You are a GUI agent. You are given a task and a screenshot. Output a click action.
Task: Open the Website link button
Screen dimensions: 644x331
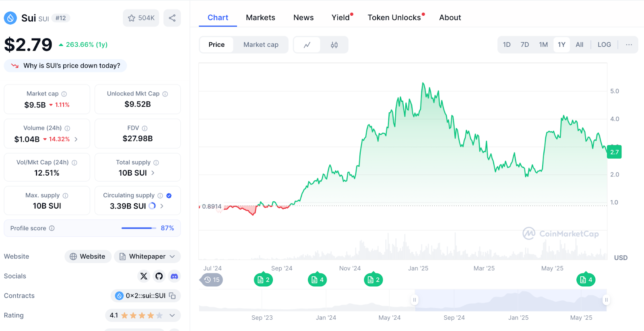88,257
